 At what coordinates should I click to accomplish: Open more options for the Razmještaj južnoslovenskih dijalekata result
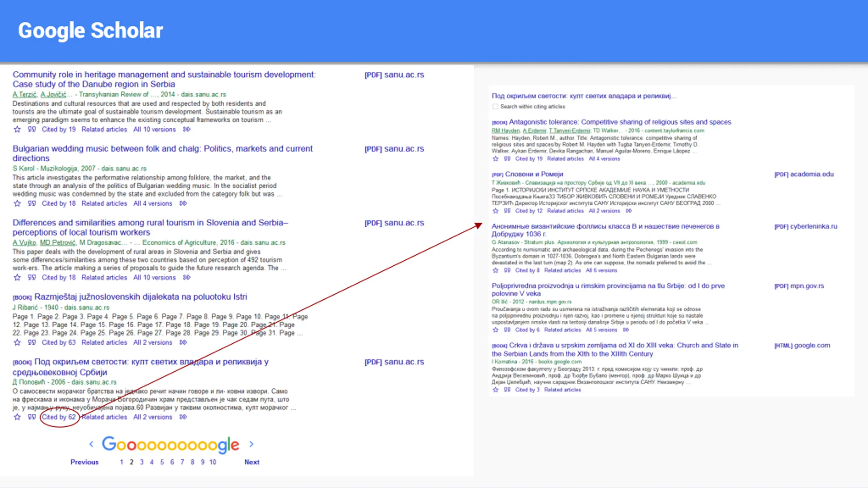(183, 343)
